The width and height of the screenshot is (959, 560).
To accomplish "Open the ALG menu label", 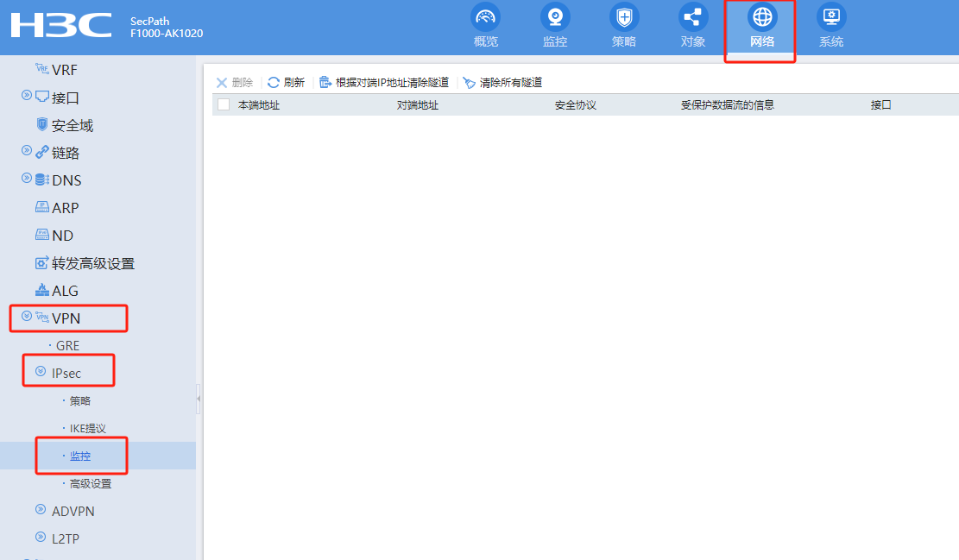I will click(x=65, y=291).
